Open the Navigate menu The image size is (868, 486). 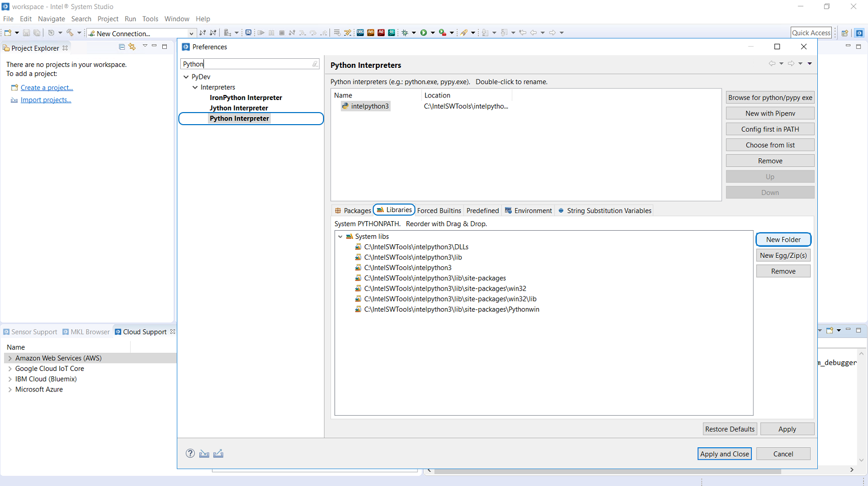51,19
